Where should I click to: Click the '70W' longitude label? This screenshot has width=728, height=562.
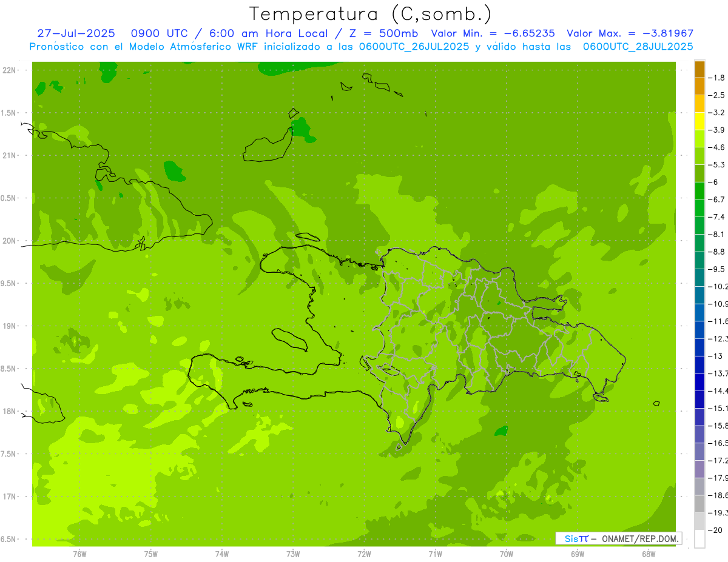pos(507,554)
